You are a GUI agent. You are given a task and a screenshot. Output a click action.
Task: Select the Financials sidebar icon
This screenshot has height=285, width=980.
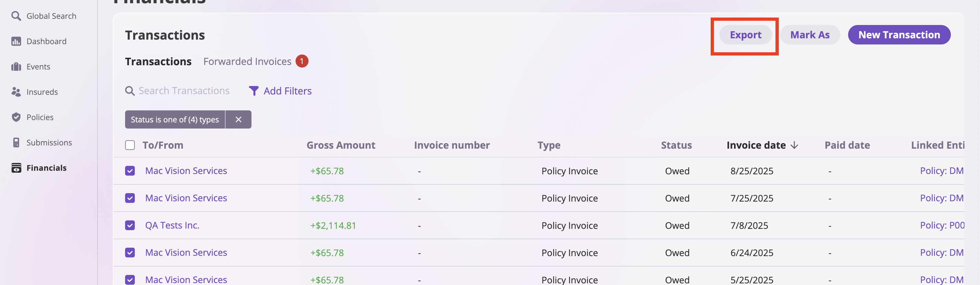(x=16, y=167)
